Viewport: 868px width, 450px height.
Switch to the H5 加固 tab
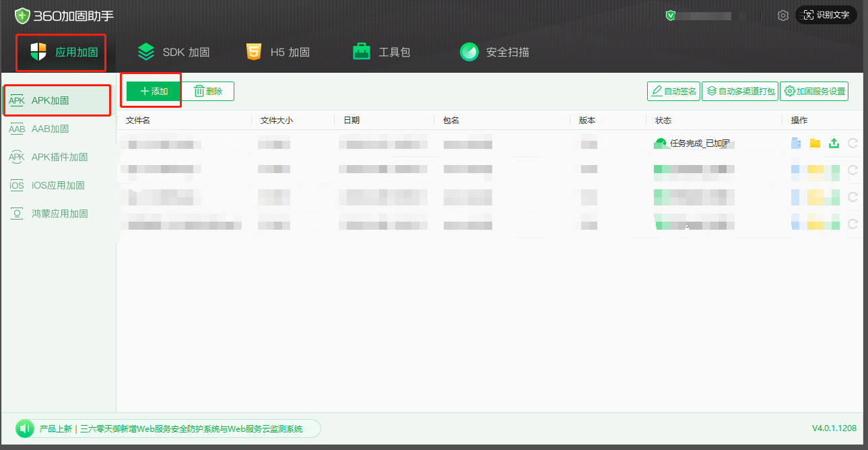(277, 52)
